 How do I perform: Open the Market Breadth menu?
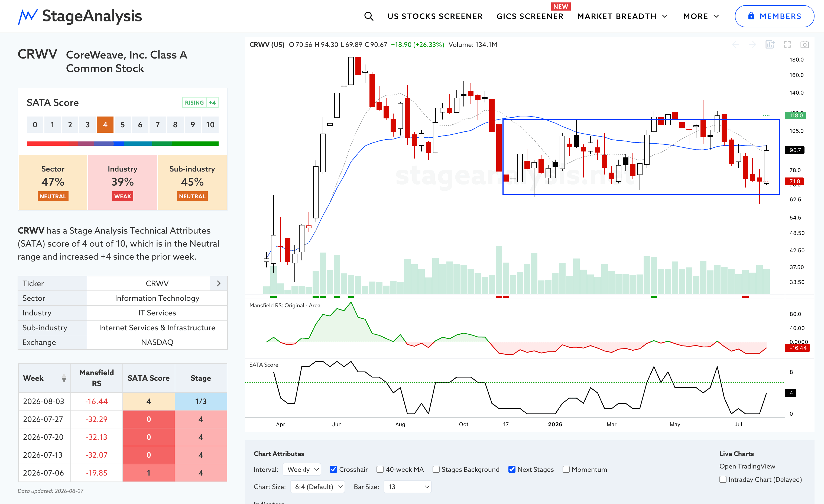[622, 16]
